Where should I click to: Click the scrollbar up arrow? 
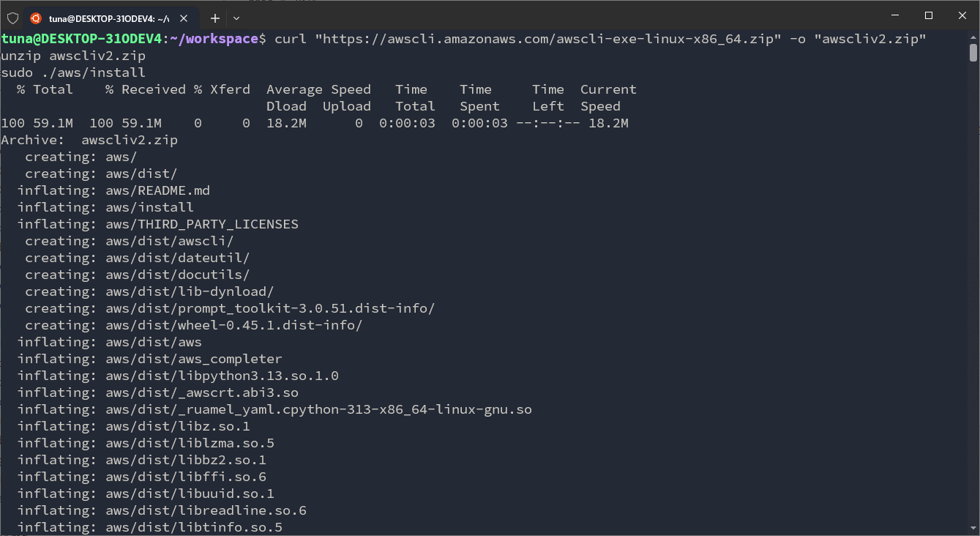pos(973,37)
